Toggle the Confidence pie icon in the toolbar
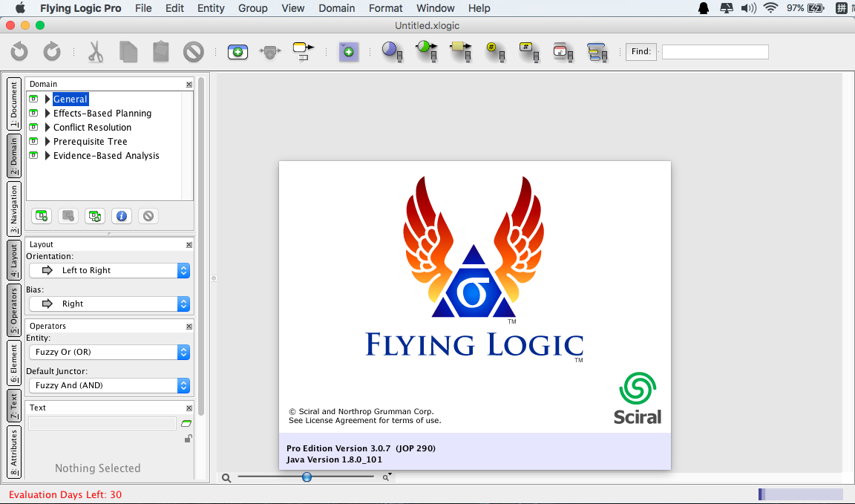The width and height of the screenshot is (855, 504). [392, 51]
